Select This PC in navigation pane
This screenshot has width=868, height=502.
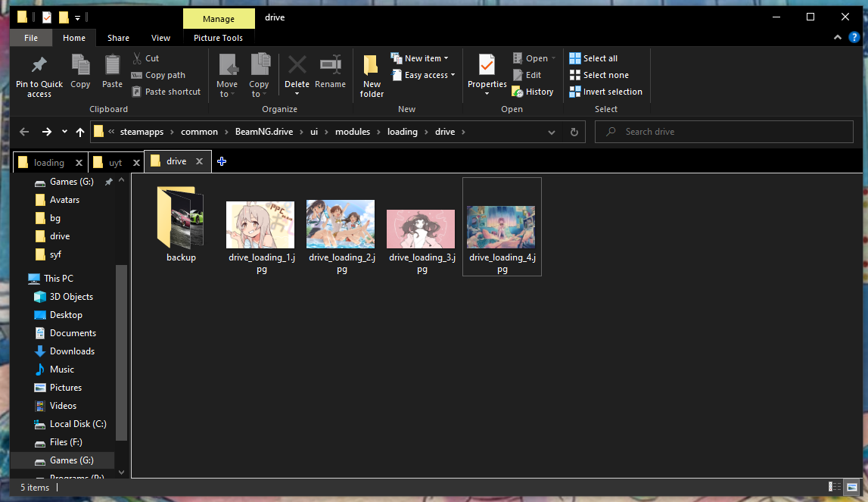59,278
